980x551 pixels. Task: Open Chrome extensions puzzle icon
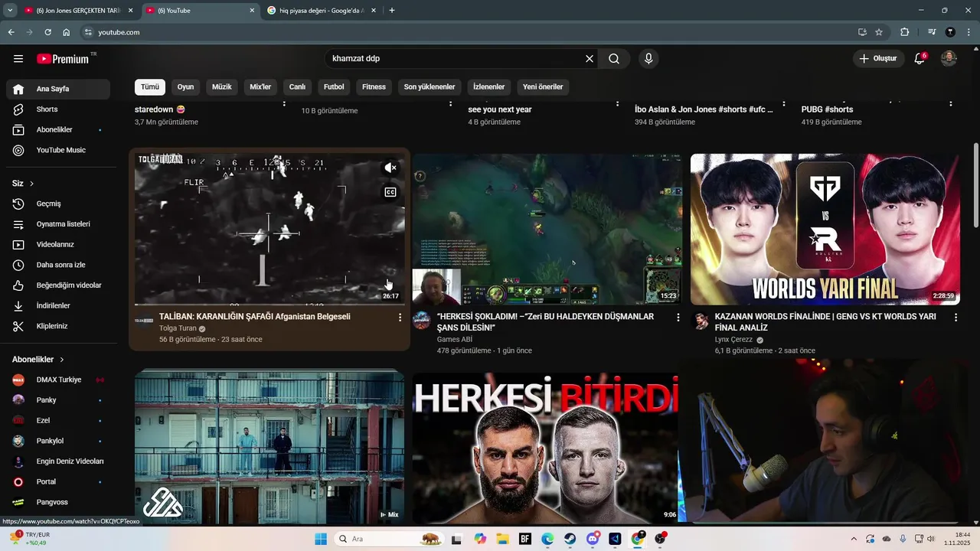point(904,32)
